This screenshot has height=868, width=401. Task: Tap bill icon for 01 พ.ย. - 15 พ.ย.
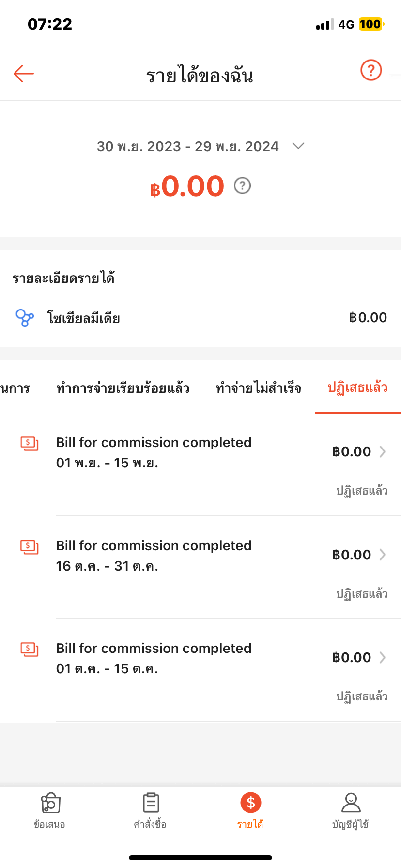(x=29, y=443)
